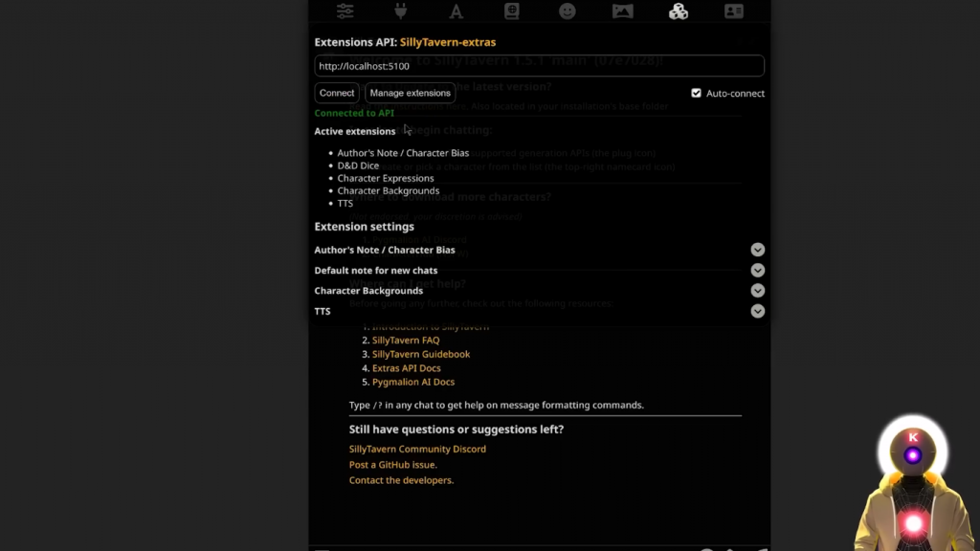Click 'D&D Dice' in active extensions

[x=358, y=165]
